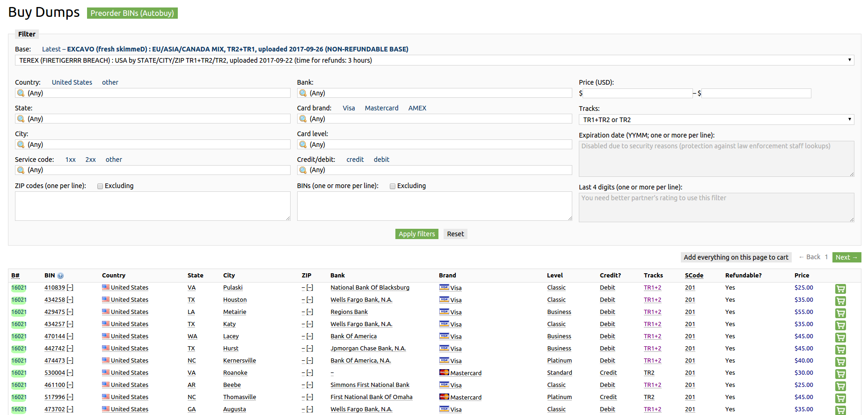Click the [-] ZIP toggle in the Katy row
The height and width of the screenshot is (415, 868).
310,324
